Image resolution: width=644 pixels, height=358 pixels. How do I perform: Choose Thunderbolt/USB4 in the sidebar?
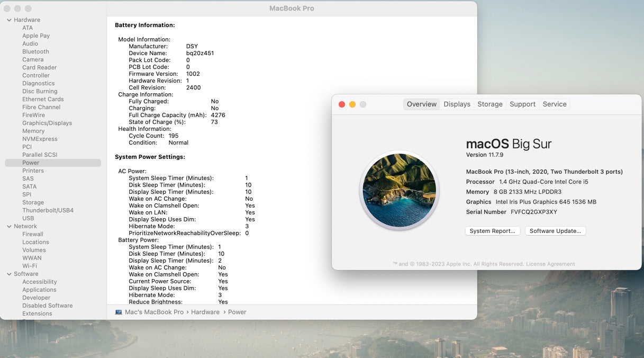click(48, 211)
